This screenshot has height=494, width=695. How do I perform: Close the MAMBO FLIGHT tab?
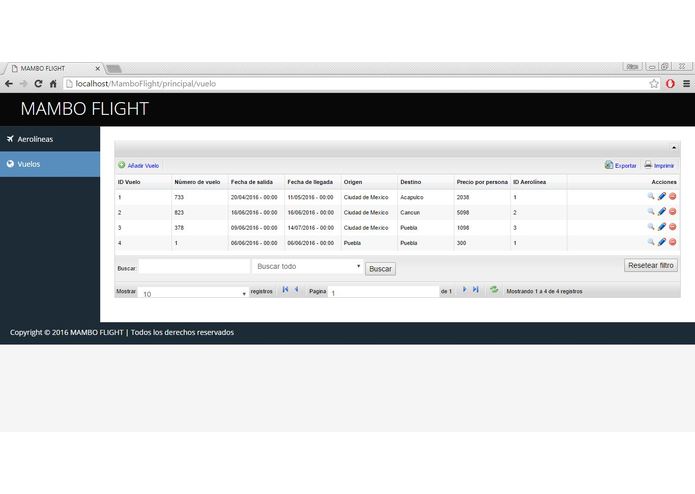coord(98,68)
